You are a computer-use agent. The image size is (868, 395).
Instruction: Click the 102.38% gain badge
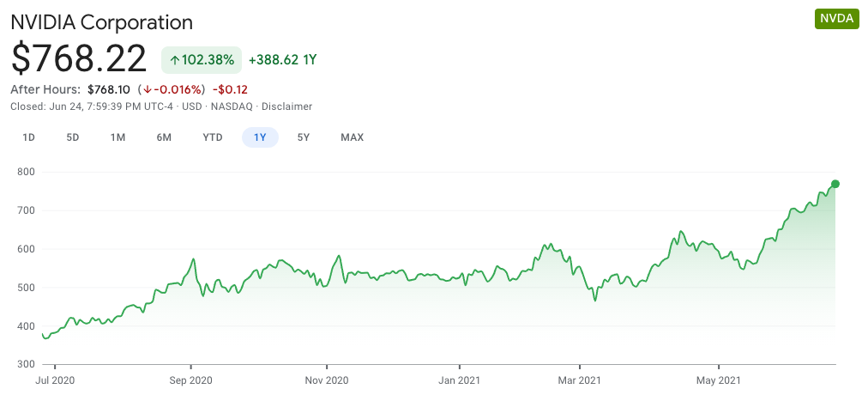[x=202, y=60]
